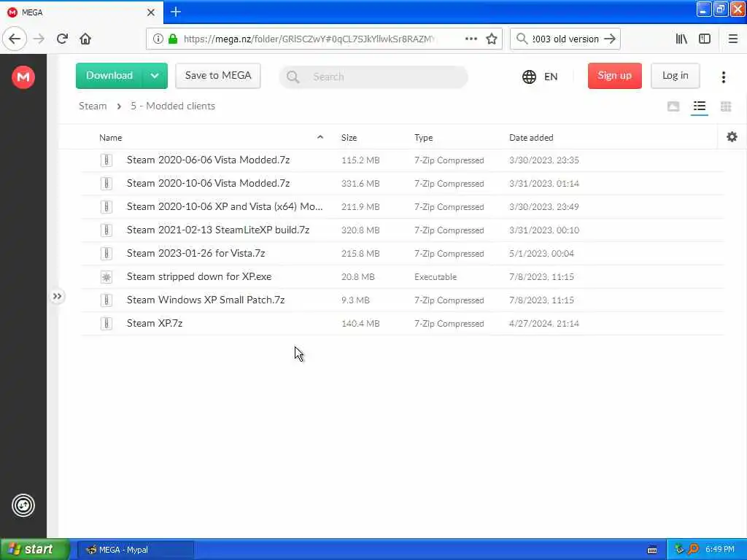Click file icon of Steam stripped down for XP.exe
Image resolution: width=747 pixels, height=560 pixels.
pyautogui.click(x=107, y=276)
